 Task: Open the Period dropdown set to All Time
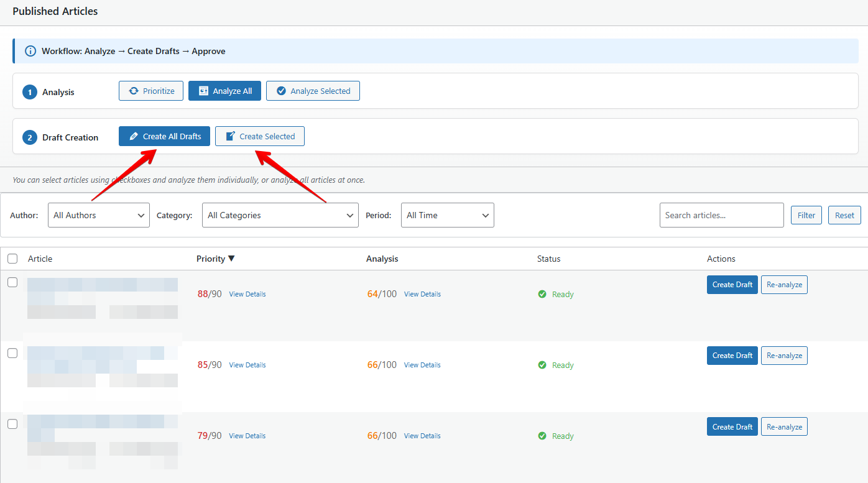pos(447,215)
